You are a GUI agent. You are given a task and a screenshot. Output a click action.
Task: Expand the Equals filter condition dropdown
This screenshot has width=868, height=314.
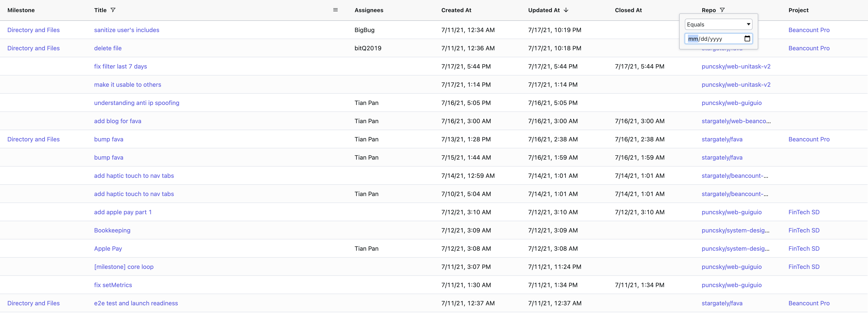pos(718,24)
